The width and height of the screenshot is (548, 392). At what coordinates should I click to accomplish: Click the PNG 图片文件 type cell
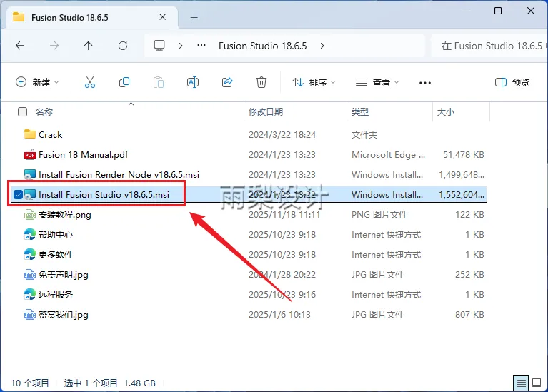coord(379,214)
